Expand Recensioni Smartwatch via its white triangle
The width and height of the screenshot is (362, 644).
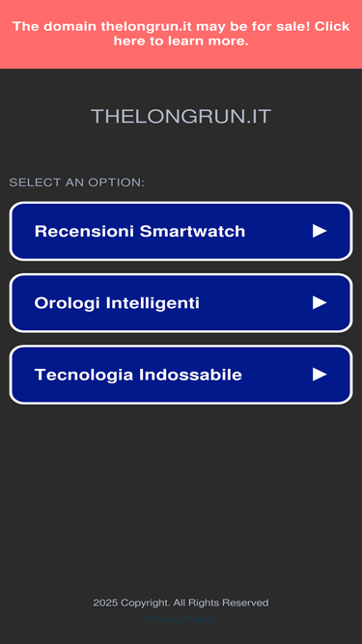click(x=320, y=231)
